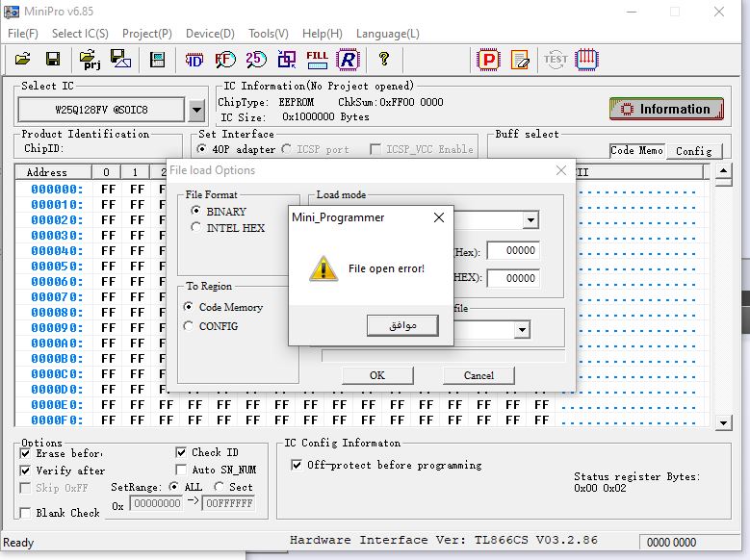Screen dimensions: 750x560
Task: Toggle the ICSP_VCC Enable checkbox
Action: (375, 150)
